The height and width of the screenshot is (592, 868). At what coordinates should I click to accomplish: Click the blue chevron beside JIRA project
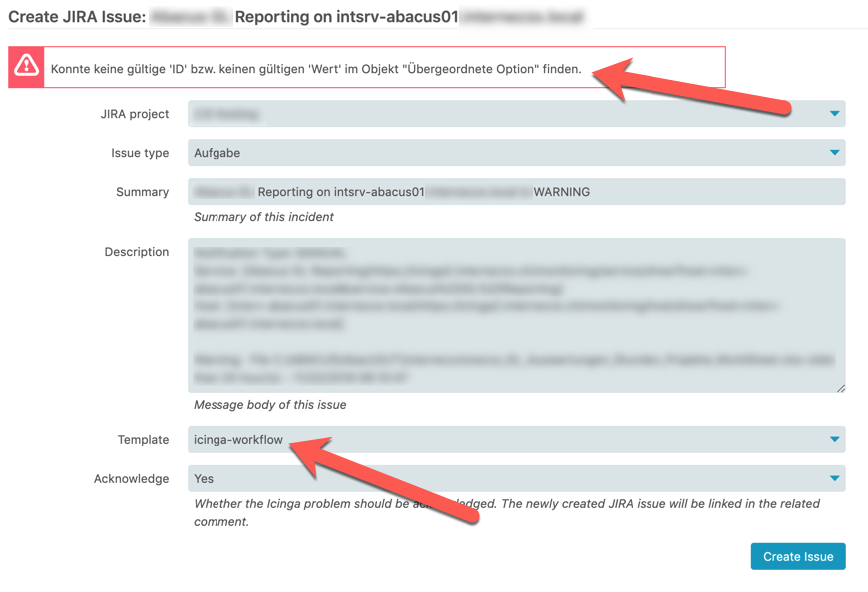pos(834,114)
